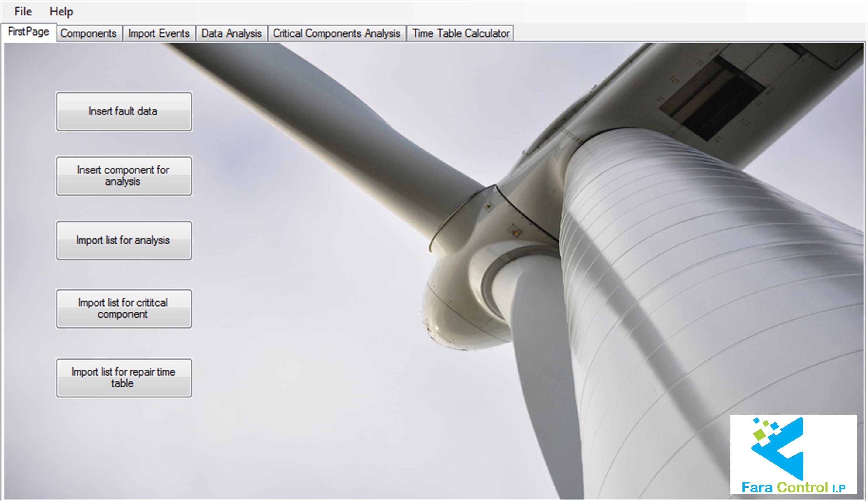Open the Data Analysis tab
This screenshot has width=868, height=501.
point(231,34)
